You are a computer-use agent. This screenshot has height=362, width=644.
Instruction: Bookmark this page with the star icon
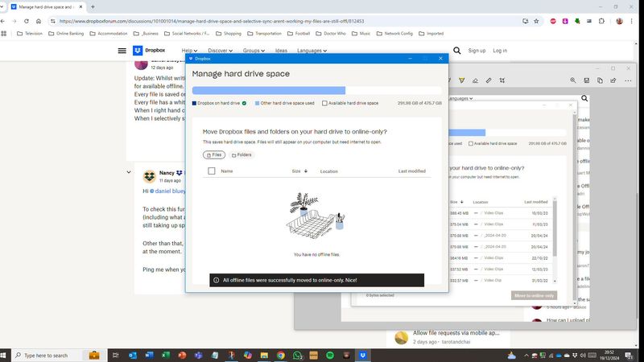click(536, 21)
